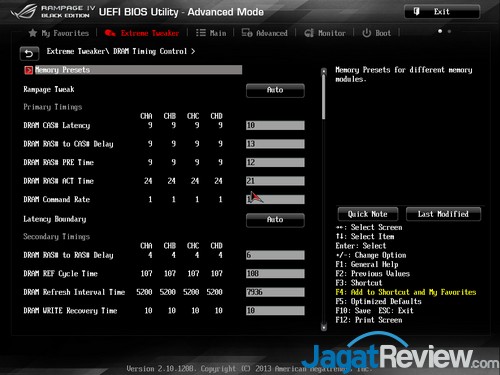Click DRAM Refresh Interval Time label
The image size is (500, 375).
(x=74, y=292)
